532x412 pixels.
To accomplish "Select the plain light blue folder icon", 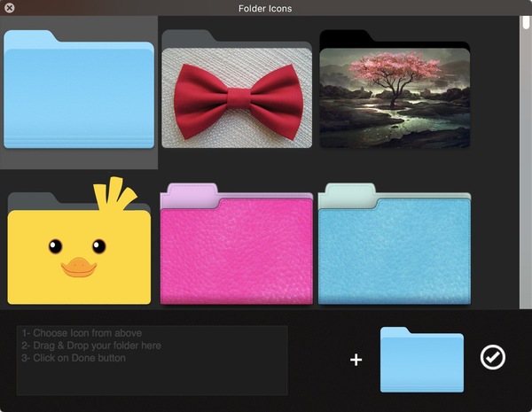I will (79, 89).
